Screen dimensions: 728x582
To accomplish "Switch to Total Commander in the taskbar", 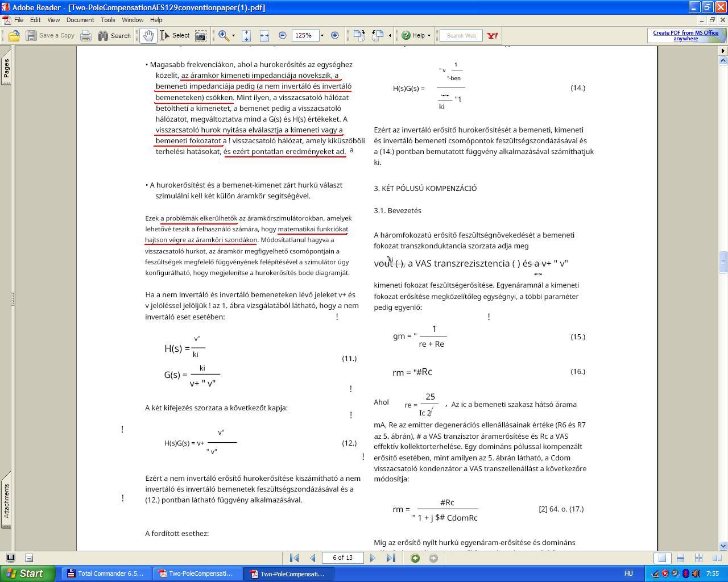I will pyautogui.click(x=106, y=573).
